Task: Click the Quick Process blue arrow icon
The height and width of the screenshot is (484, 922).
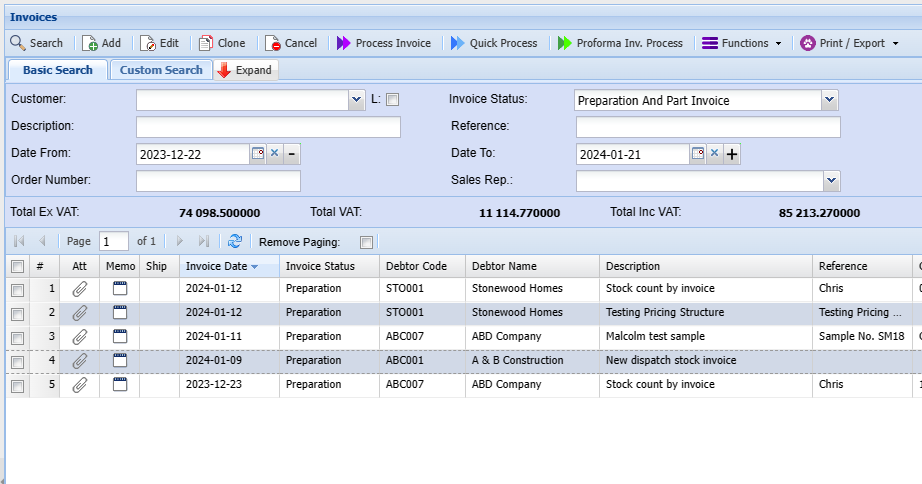Action: coord(458,43)
